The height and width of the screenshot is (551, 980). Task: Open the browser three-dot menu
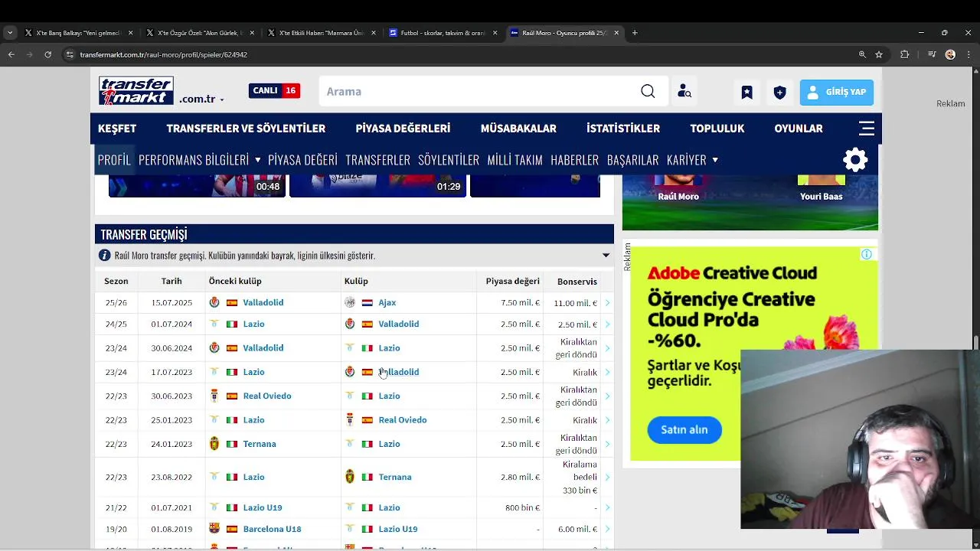[969, 54]
